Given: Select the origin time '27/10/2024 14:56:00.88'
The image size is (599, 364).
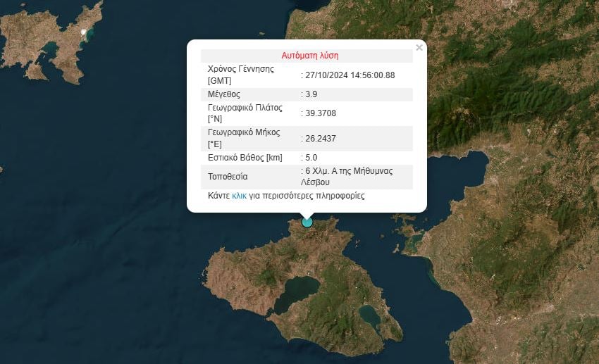Looking at the screenshot, I should (350, 75).
